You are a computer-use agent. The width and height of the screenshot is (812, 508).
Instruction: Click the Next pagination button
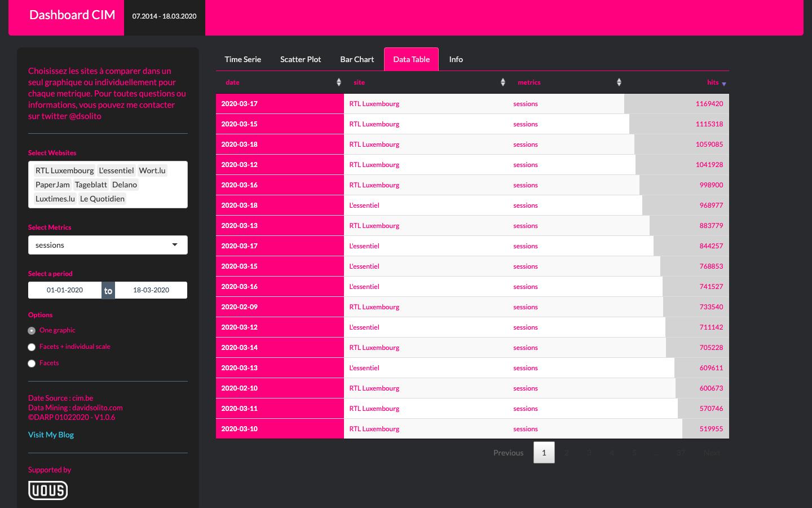point(712,453)
